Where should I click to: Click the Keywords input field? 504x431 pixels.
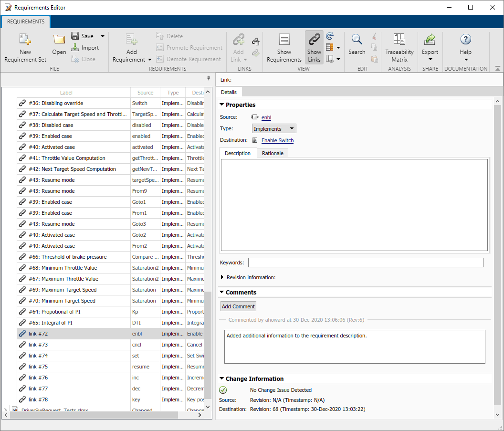[x=366, y=263]
